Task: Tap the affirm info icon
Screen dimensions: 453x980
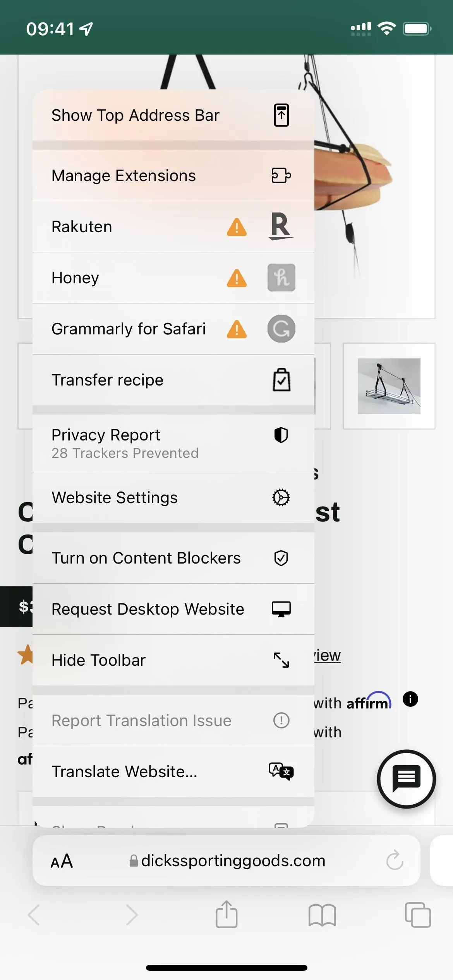Action: click(x=410, y=699)
